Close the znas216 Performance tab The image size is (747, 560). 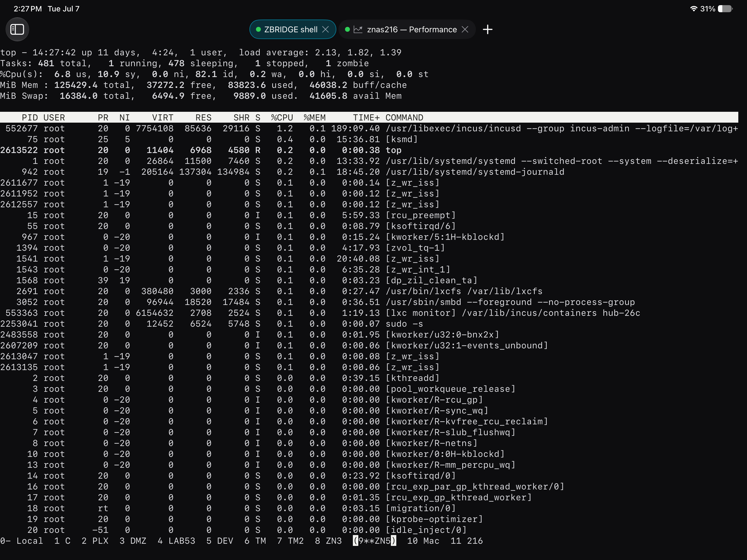point(465,29)
